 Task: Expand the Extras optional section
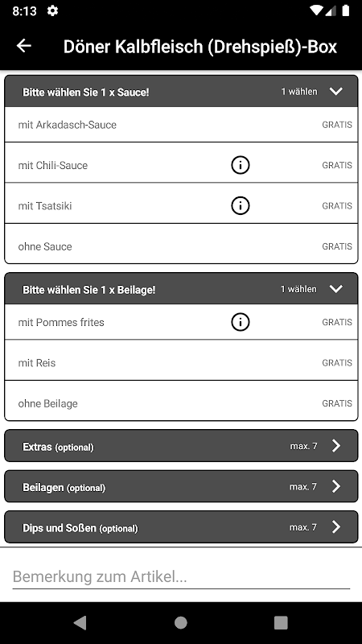click(x=181, y=446)
